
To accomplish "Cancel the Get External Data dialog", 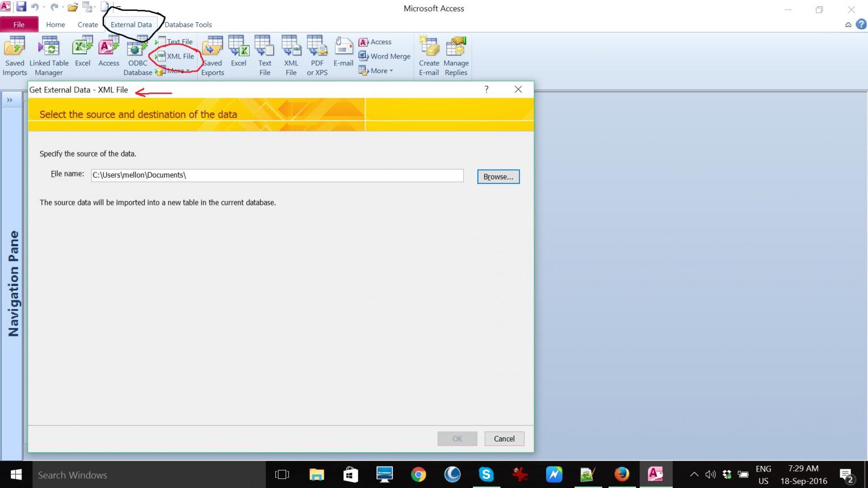I will coord(504,439).
